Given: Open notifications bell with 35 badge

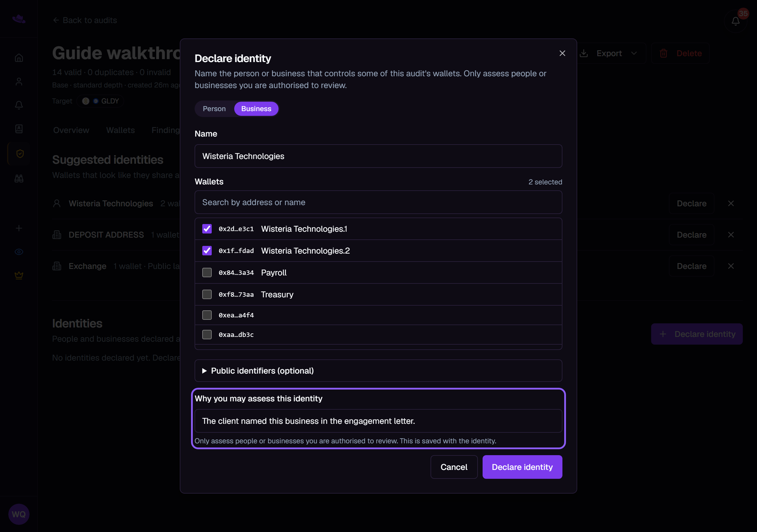Looking at the screenshot, I should pyautogui.click(x=735, y=21).
